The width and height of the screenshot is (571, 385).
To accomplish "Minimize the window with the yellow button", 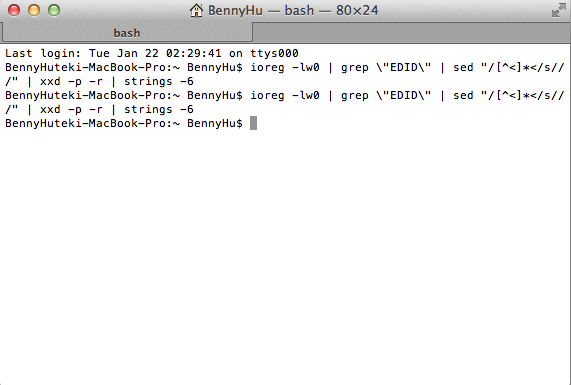I will coord(34,10).
